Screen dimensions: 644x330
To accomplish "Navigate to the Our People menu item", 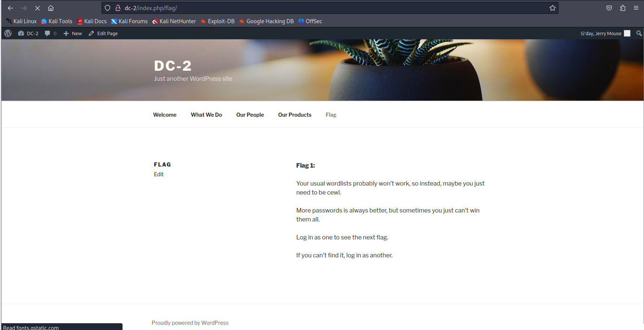I will point(250,115).
